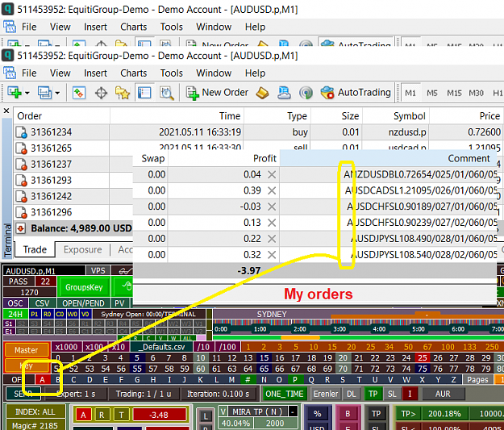This screenshot has height=430, width=504.
Task: Select the M5 timeframe
Action: pyautogui.click(x=432, y=94)
